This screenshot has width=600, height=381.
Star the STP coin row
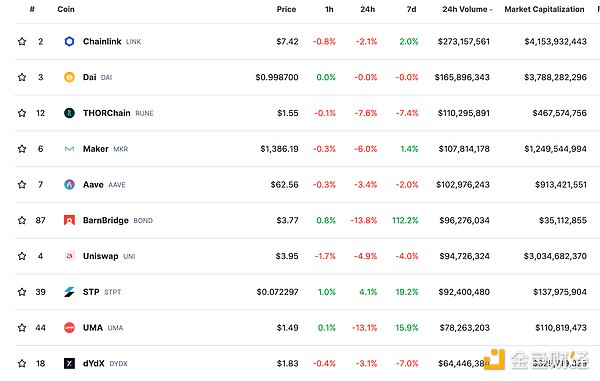tap(22, 292)
